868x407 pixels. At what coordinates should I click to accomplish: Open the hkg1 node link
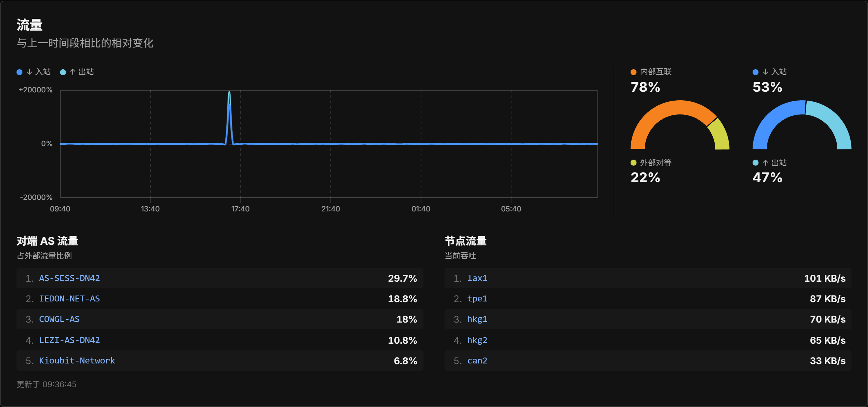pyautogui.click(x=477, y=319)
